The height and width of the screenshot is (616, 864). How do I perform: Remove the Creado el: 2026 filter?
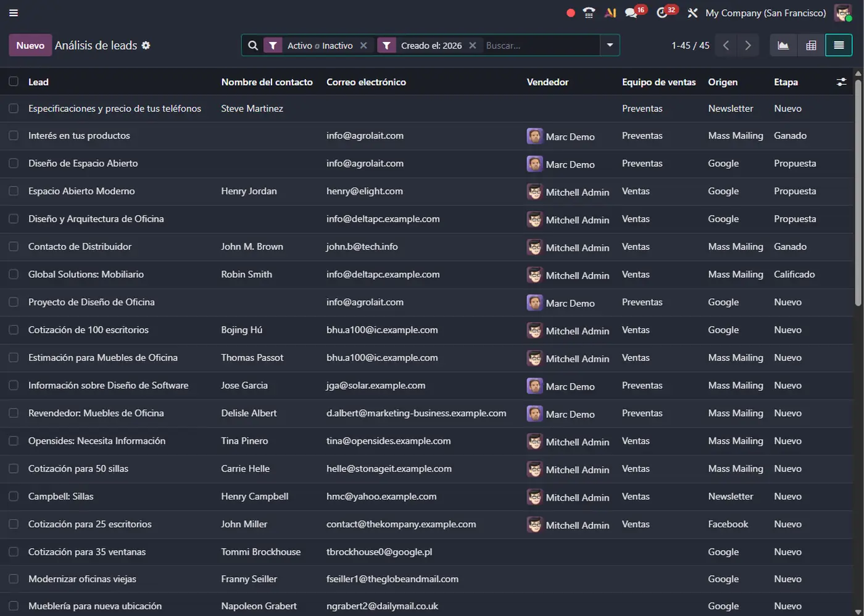click(472, 46)
